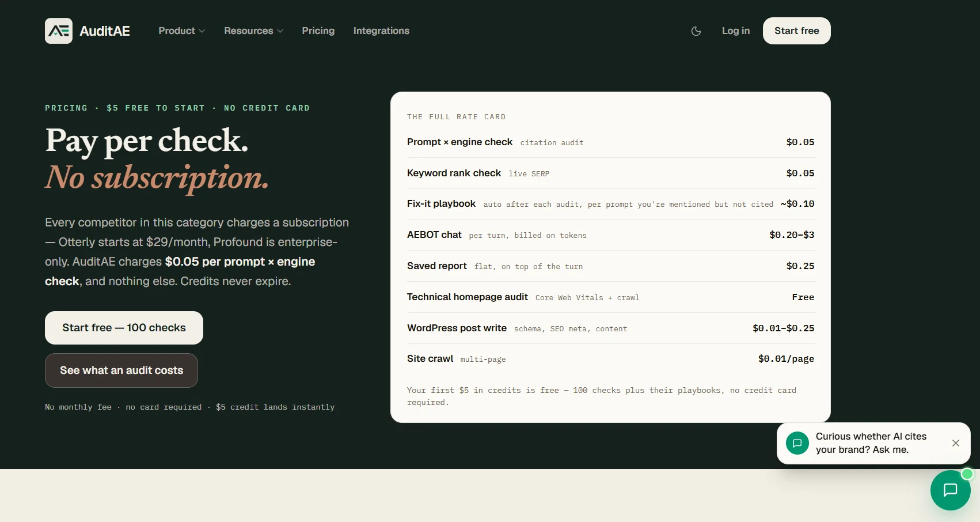Click the $0.01/page price value

pyautogui.click(x=786, y=359)
